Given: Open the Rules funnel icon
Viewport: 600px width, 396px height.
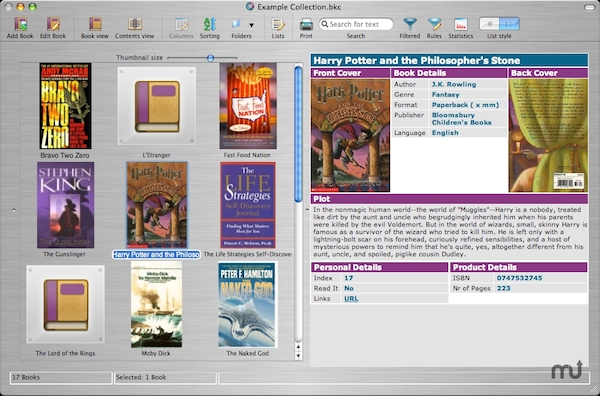Looking at the screenshot, I should pos(434,24).
